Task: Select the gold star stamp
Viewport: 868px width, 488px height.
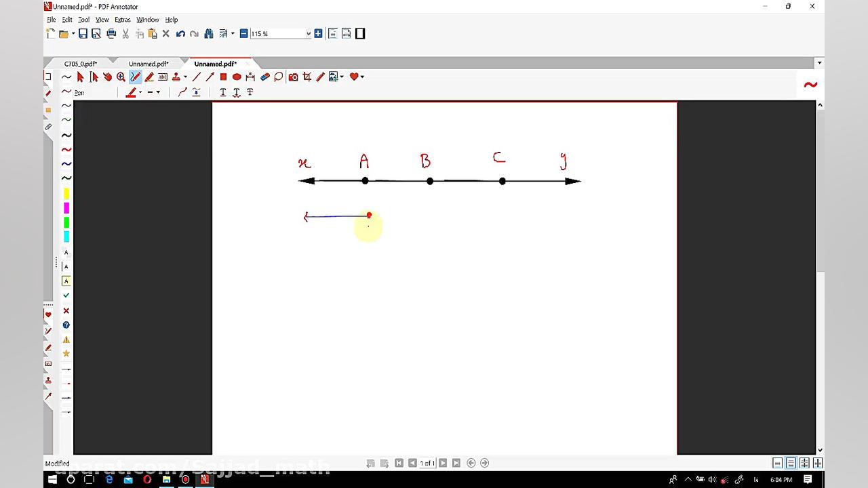Action: pyautogui.click(x=66, y=354)
